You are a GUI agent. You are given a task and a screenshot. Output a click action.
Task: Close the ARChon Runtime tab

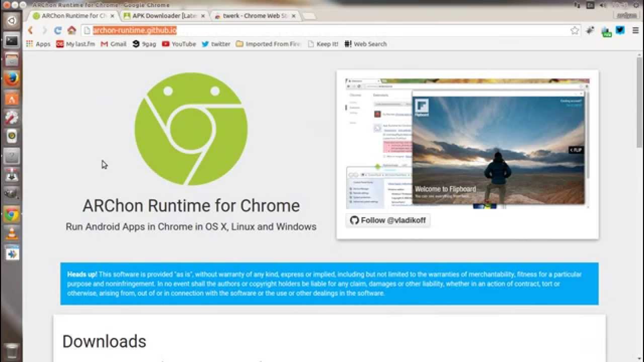[x=112, y=16]
